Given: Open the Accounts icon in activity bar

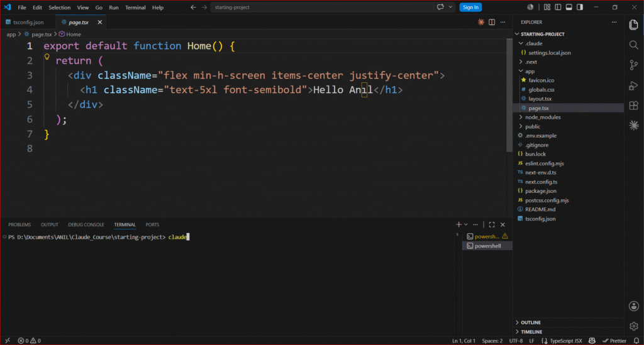Looking at the screenshot, I should click(x=634, y=306).
